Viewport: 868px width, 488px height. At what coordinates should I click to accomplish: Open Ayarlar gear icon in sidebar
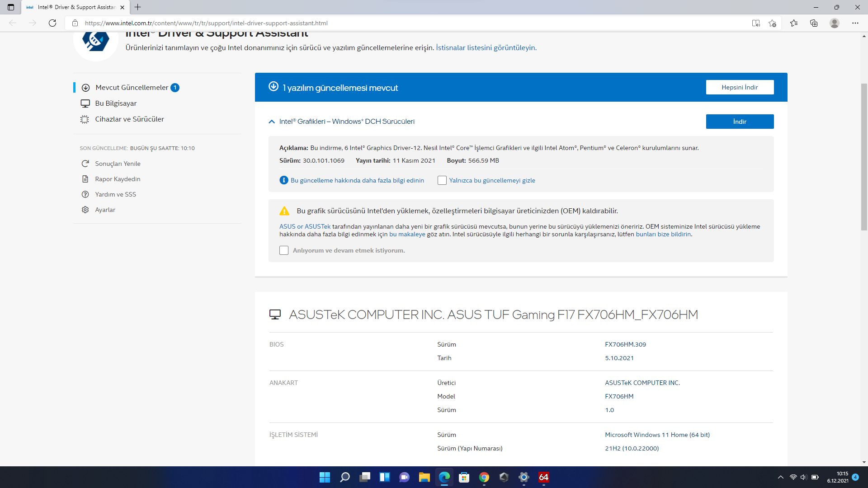85,210
